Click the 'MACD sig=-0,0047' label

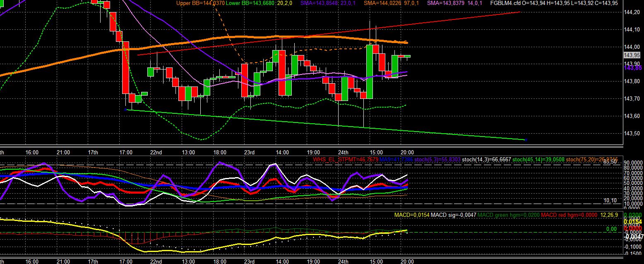click(x=453, y=215)
